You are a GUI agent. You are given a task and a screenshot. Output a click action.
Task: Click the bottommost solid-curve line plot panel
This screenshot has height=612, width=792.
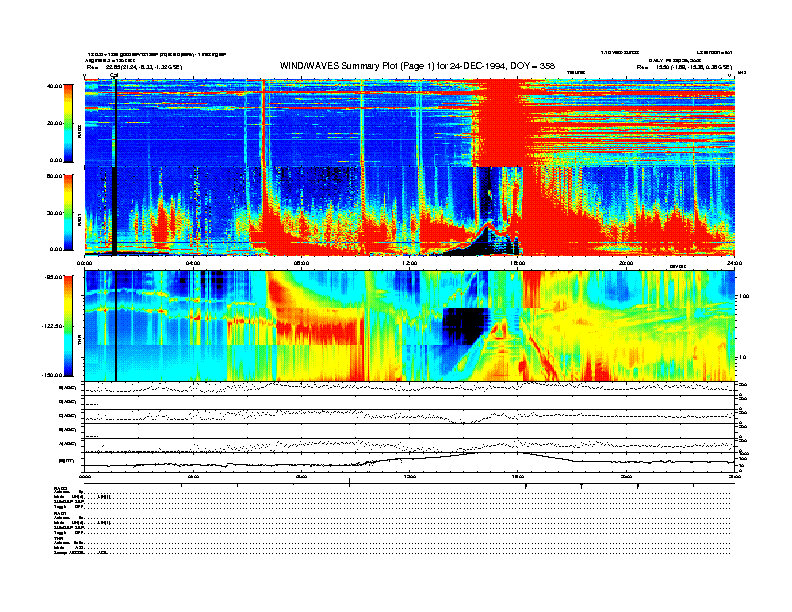(x=410, y=461)
